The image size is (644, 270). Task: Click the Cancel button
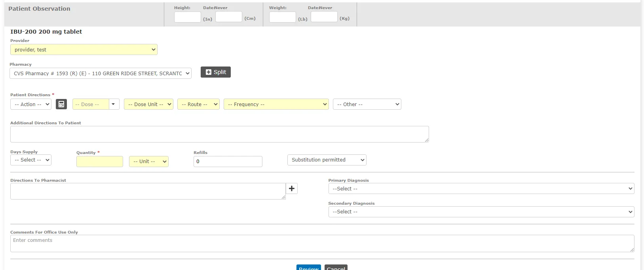336,268
